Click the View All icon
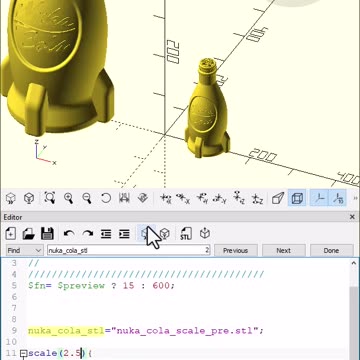 [50, 198]
